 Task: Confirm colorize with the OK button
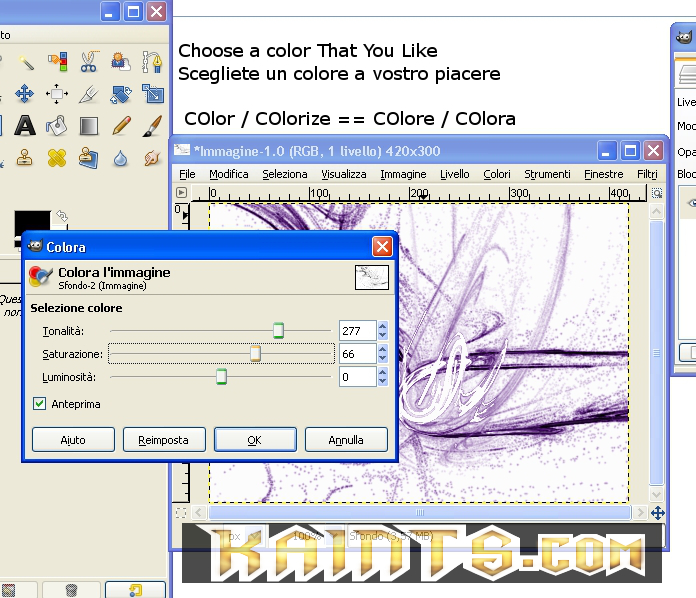[255, 440]
